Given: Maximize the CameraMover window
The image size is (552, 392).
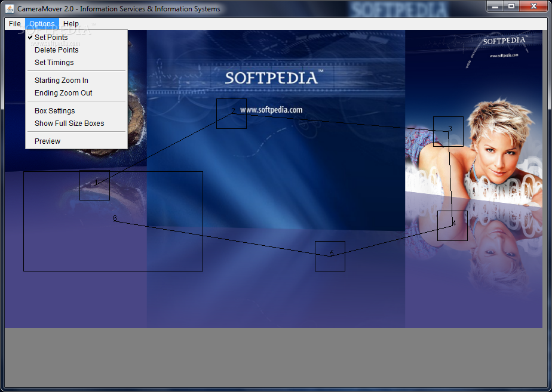Looking at the screenshot, I should pos(511,7).
